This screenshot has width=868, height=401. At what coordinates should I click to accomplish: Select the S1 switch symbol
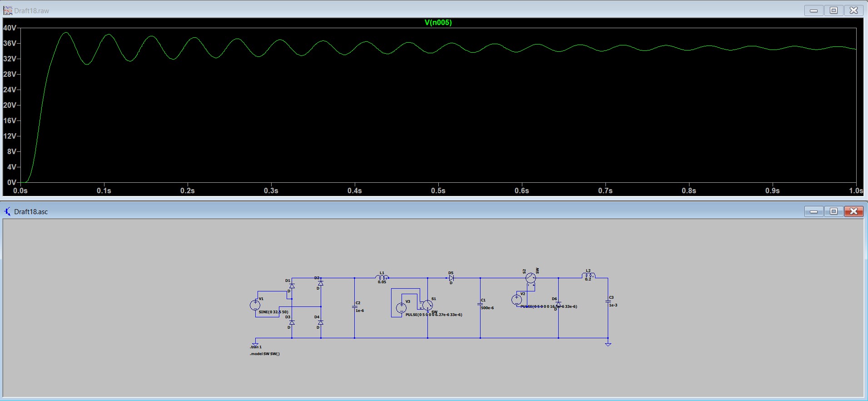point(427,305)
